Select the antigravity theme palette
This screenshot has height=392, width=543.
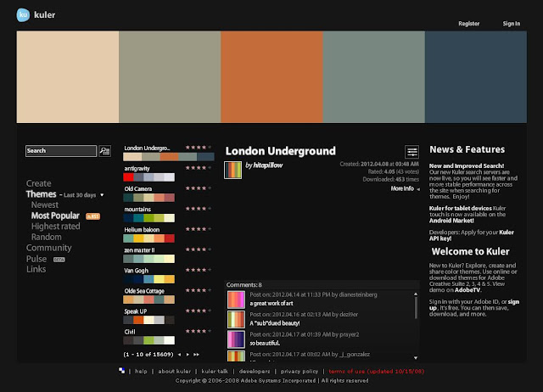pyautogui.click(x=149, y=177)
